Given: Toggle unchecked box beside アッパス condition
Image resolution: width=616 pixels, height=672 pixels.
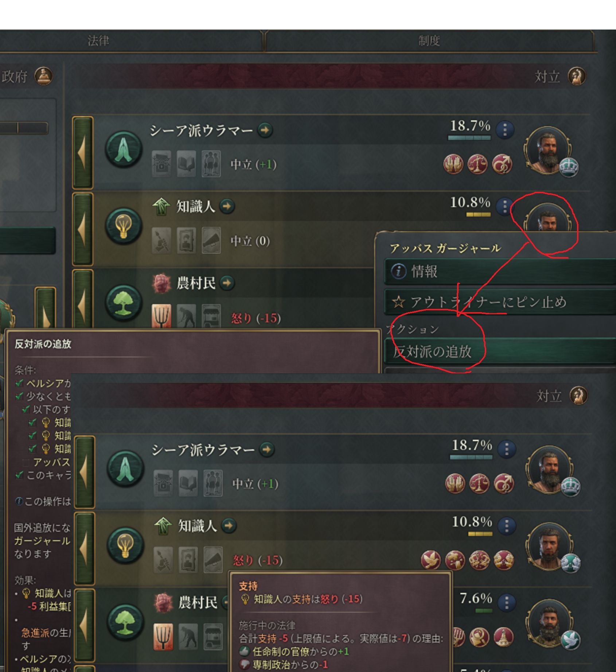Looking at the screenshot, I should click(26, 462).
